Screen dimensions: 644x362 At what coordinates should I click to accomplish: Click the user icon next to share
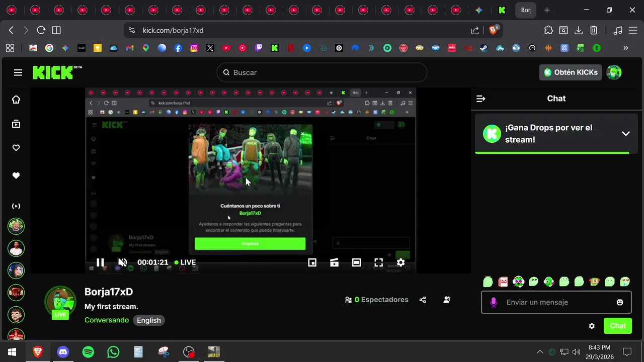click(447, 300)
